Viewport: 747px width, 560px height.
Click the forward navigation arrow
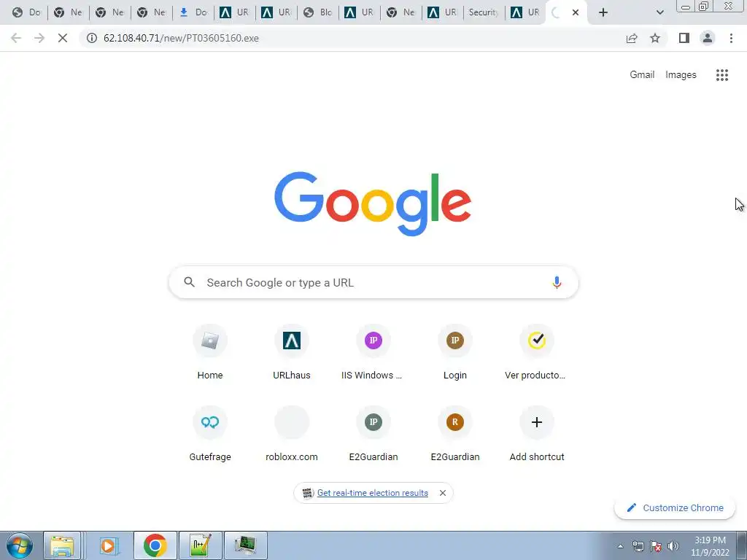coord(39,38)
